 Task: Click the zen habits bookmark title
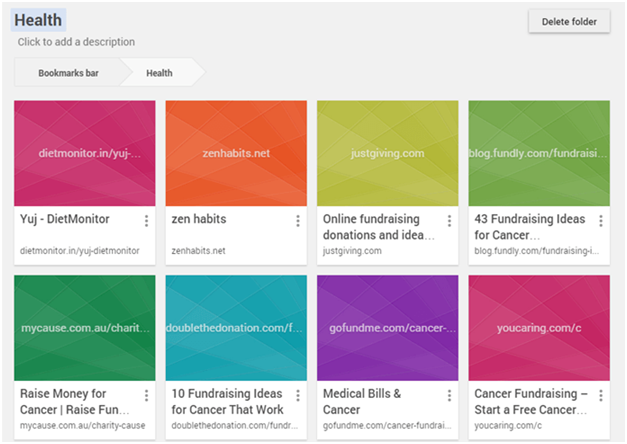click(x=199, y=219)
